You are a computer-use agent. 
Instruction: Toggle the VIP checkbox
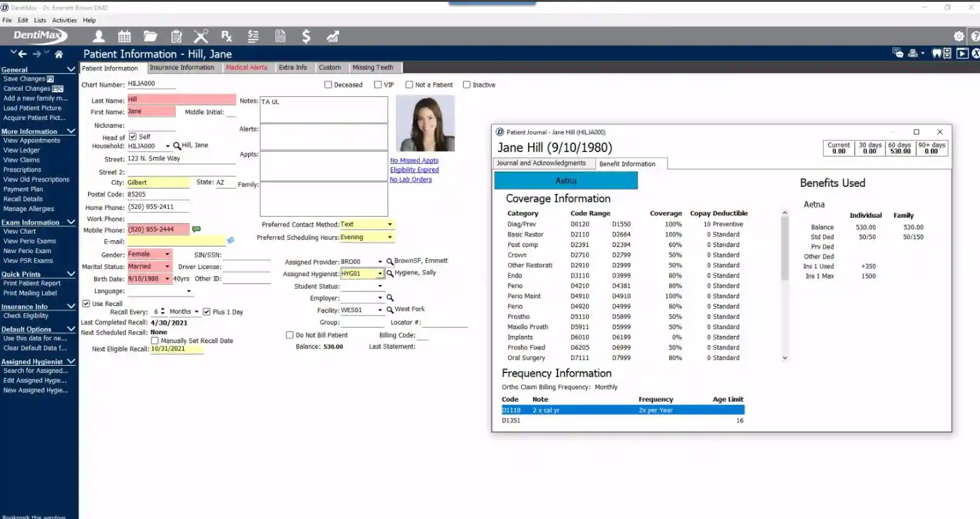378,85
